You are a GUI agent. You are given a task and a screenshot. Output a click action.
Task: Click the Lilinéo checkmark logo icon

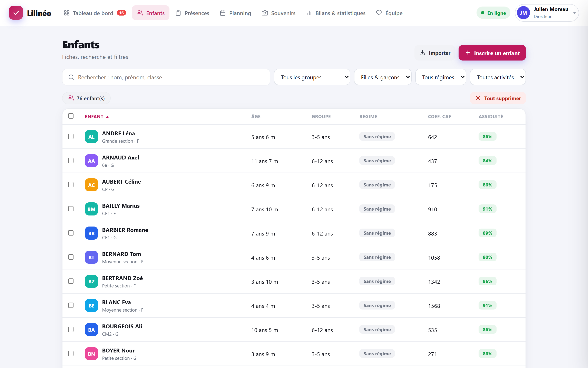pos(16,13)
